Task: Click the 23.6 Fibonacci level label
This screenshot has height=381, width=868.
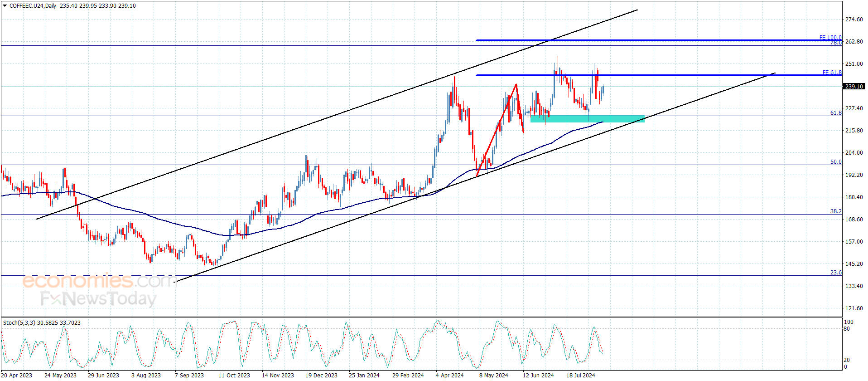Action: 836,273
